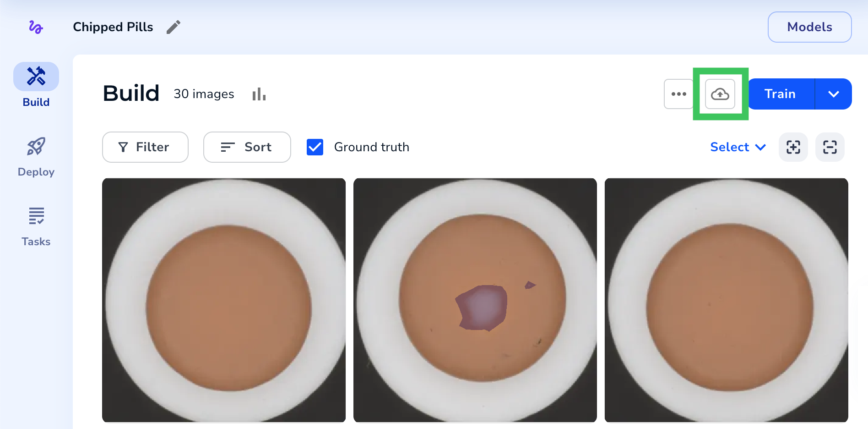The width and height of the screenshot is (868, 429).
Task: Decrease thumbnail size with zoom-out icon
Action: click(x=830, y=147)
